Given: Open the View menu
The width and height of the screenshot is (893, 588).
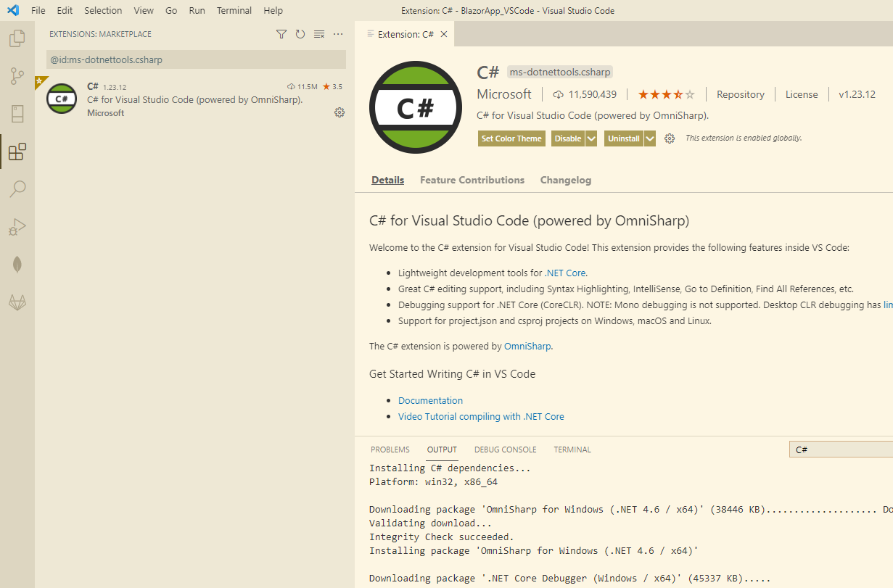Looking at the screenshot, I should pos(144,11).
